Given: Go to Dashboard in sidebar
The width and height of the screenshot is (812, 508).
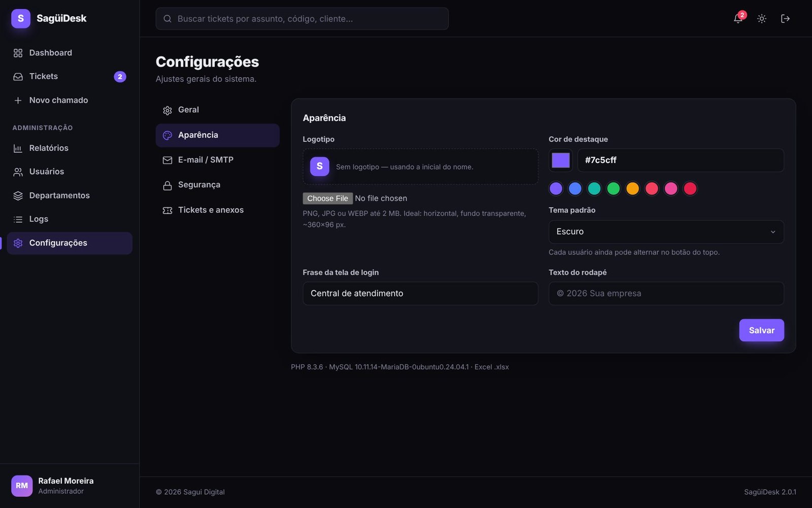Looking at the screenshot, I should tap(70, 53).
